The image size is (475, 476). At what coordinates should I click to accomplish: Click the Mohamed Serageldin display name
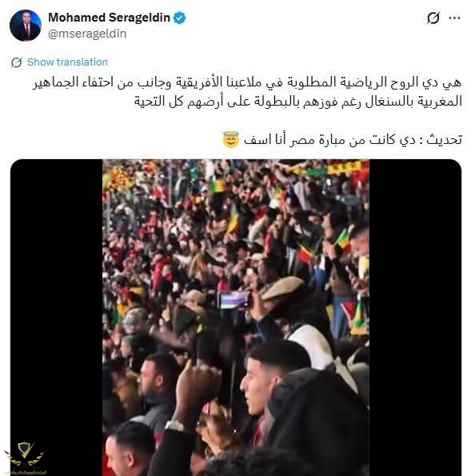point(109,18)
